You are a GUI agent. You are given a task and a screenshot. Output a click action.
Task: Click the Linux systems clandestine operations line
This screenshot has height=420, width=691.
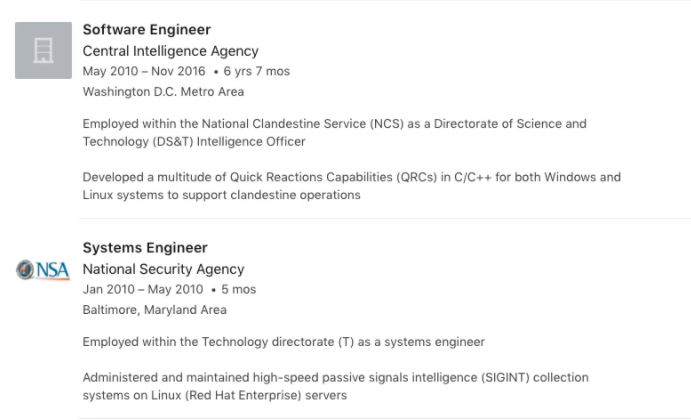(x=222, y=195)
